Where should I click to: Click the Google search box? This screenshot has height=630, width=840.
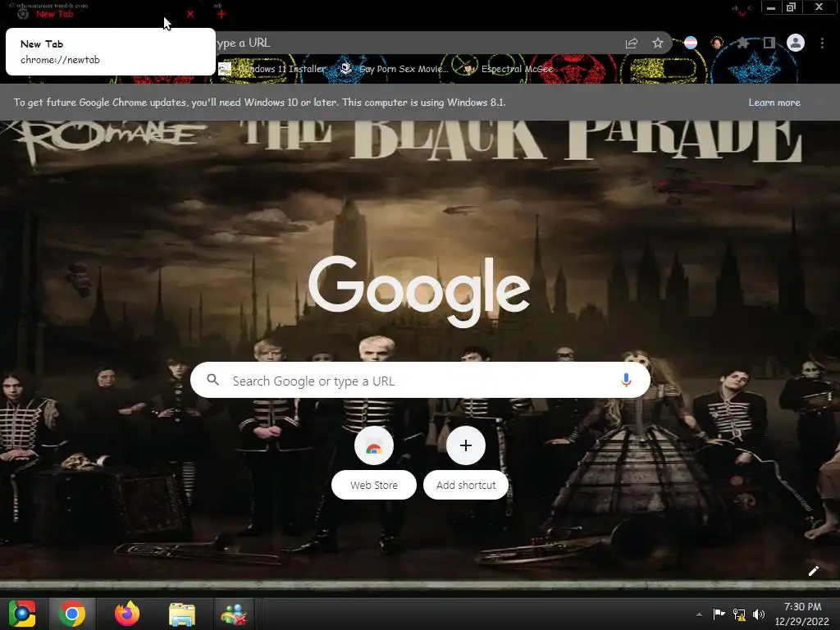[420, 381]
